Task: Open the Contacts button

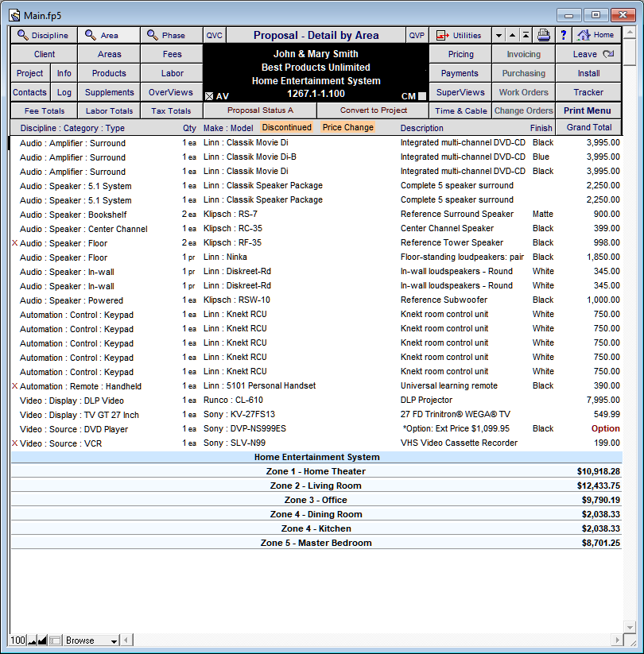Action: click(29, 92)
